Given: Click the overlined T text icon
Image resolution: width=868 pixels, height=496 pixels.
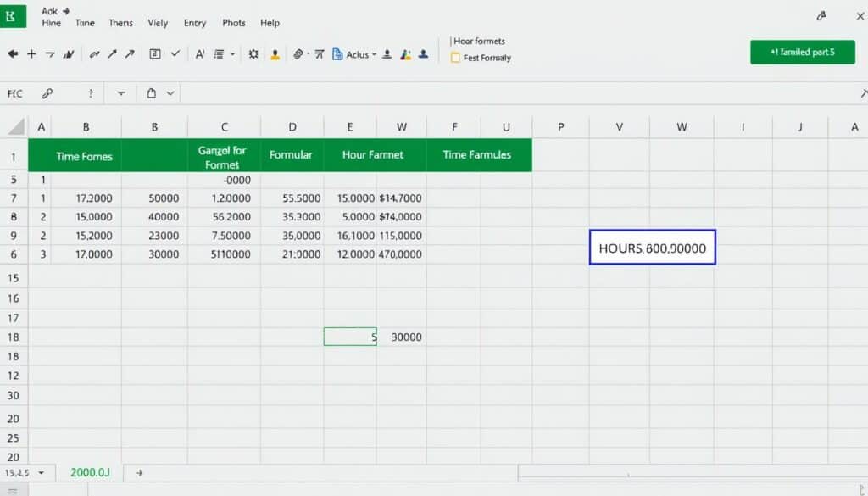Looking at the screenshot, I should point(320,53).
